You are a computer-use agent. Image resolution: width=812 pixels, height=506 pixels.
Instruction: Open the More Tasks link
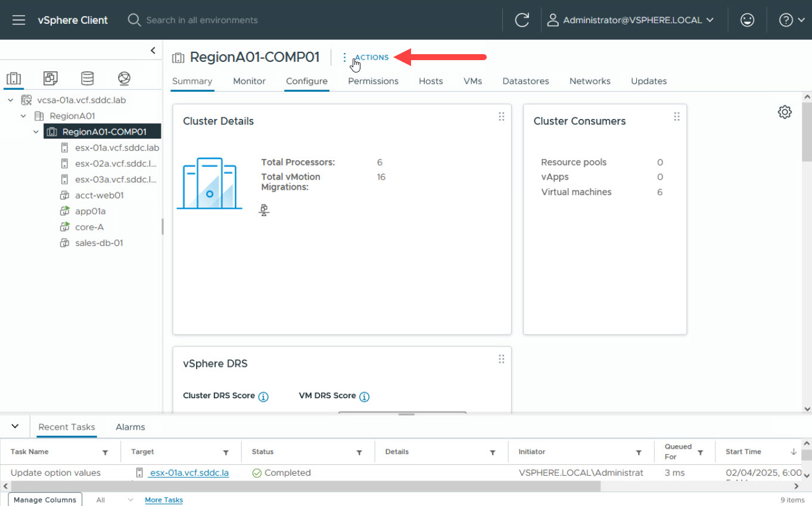(x=164, y=500)
